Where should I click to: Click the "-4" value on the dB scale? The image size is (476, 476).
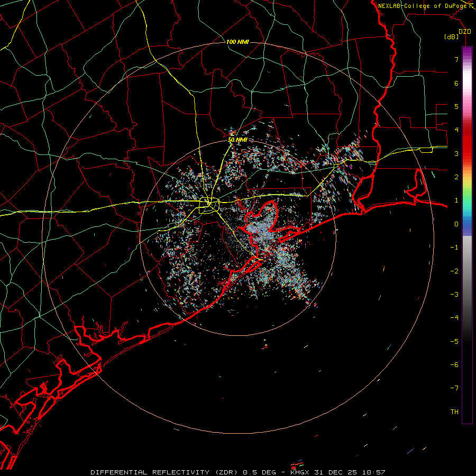[454, 318]
